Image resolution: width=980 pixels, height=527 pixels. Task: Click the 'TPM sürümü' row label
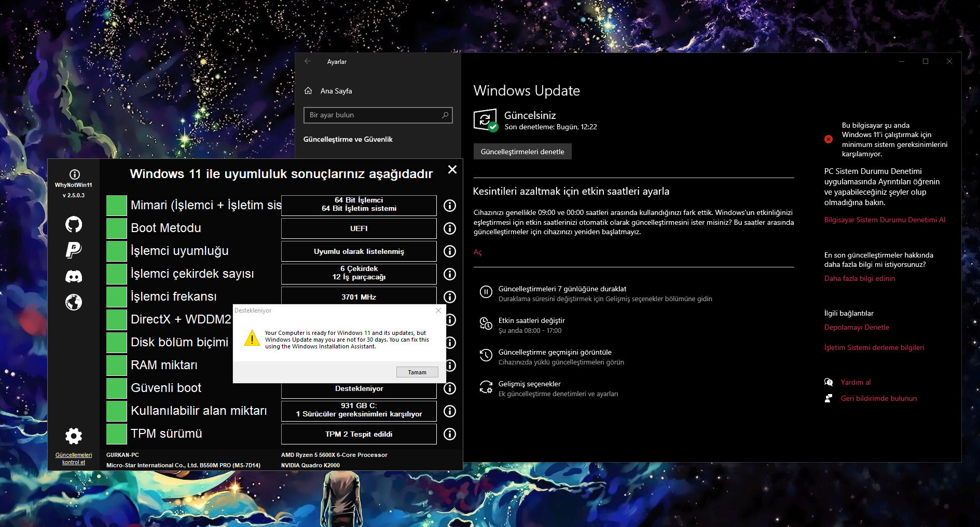click(167, 434)
